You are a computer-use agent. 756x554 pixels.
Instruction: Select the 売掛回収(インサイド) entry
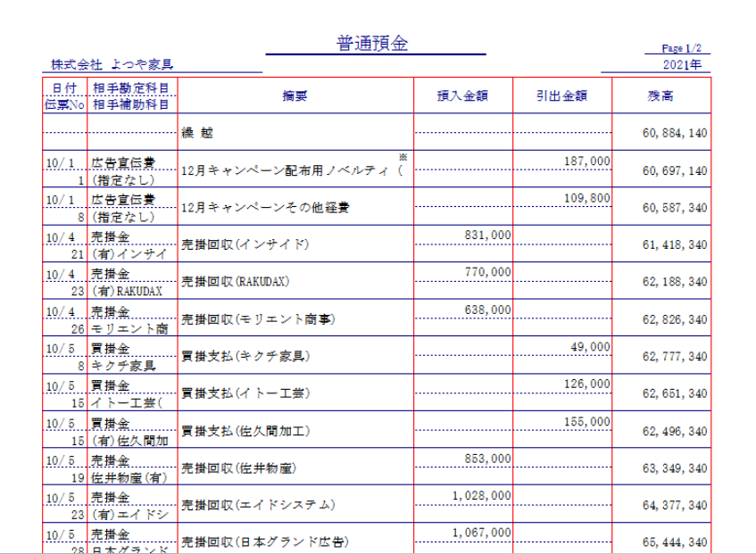[x=245, y=244]
